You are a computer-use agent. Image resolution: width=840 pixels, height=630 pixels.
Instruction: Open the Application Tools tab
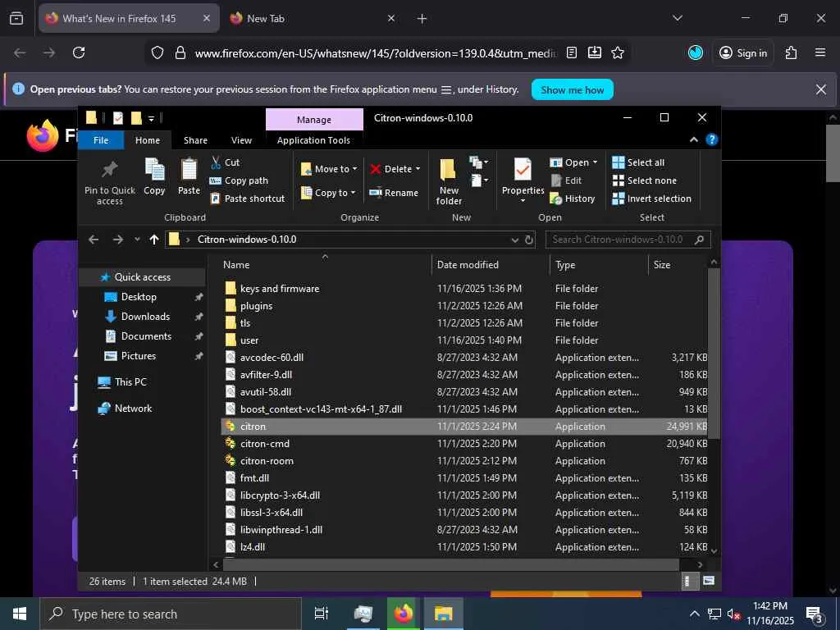pos(313,139)
